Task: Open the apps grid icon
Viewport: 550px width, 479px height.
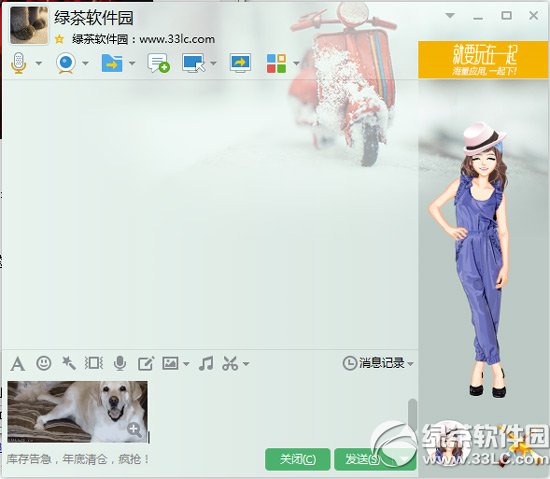Action: pos(276,63)
